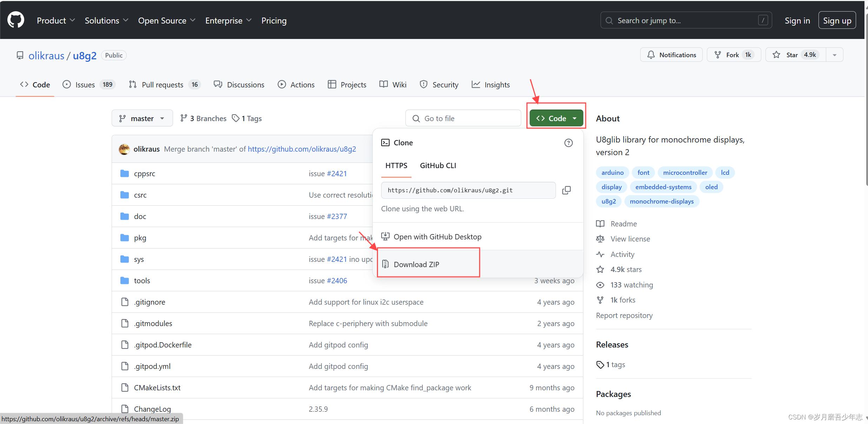
Task: Go to Pricing page
Action: (x=274, y=21)
